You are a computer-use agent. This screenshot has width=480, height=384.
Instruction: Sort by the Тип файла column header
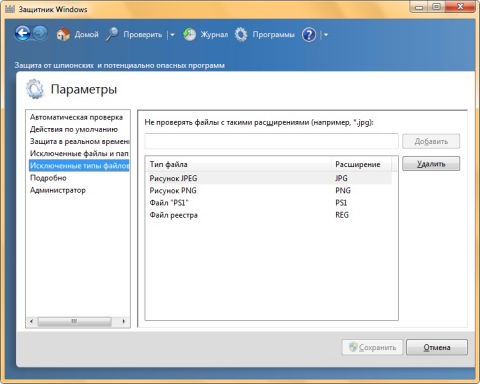239,164
